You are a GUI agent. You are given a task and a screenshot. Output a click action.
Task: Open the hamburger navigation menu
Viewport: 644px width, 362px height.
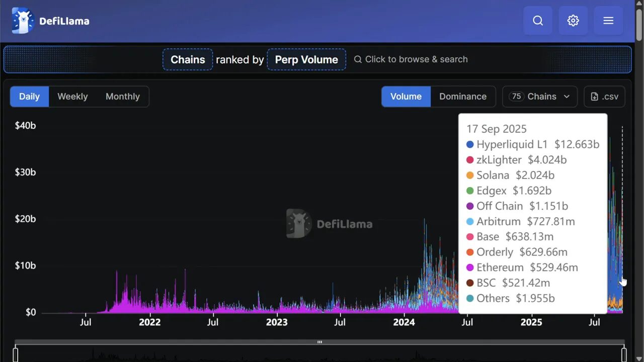pyautogui.click(x=608, y=21)
